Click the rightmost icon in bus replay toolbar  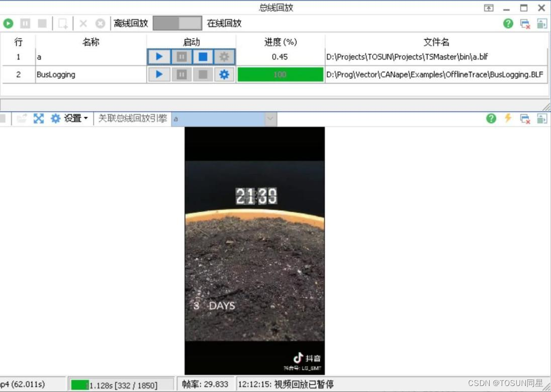pyautogui.click(x=542, y=24)
